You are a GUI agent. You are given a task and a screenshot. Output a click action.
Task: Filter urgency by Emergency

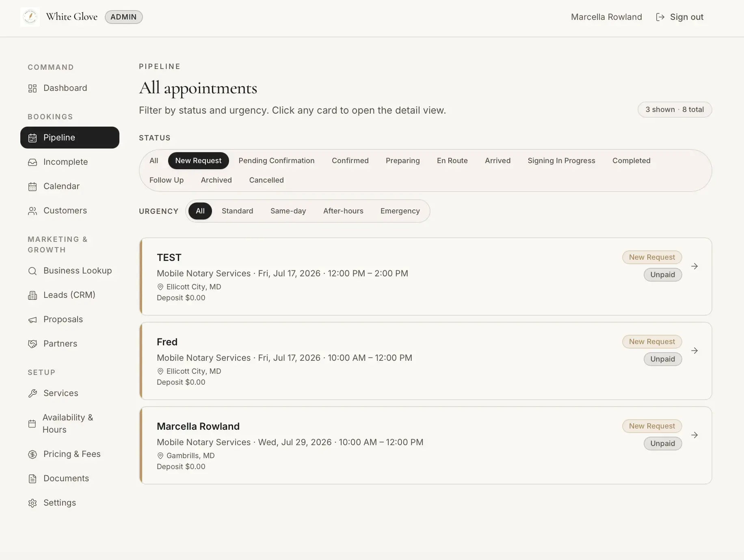[400, 211]
